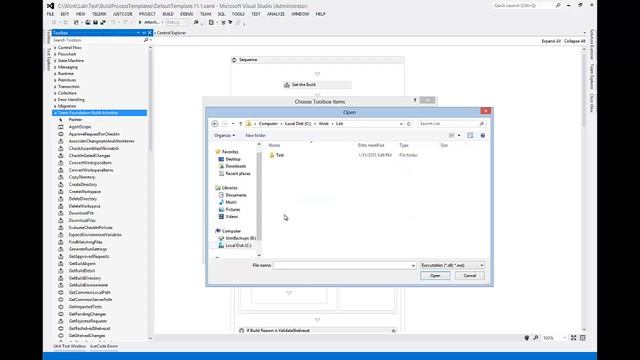Go up one folder level in Open dialog
640x360 pixels.
pyautogui.click(x=240, y=124)
